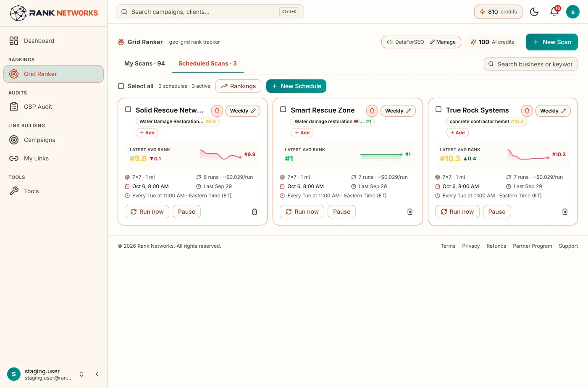Screen dimensions: 588x388
Task: Check the Select all checkbox
Action: coord(121,86)
